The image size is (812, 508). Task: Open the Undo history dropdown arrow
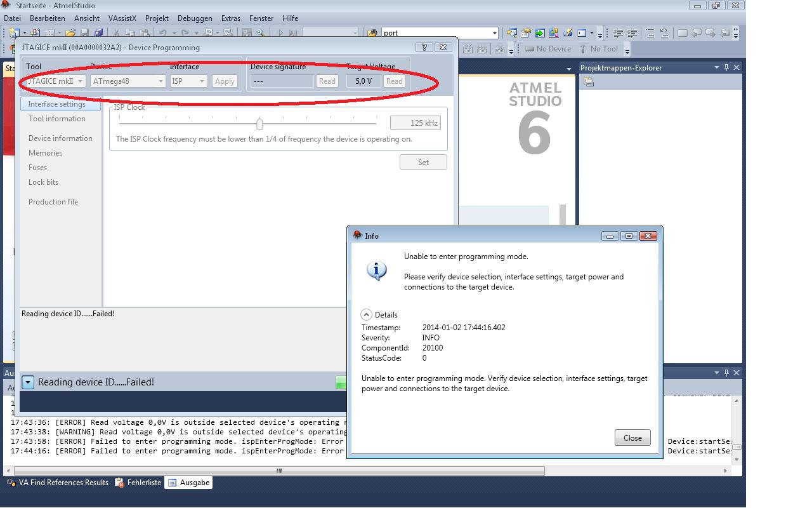(174, 33)
